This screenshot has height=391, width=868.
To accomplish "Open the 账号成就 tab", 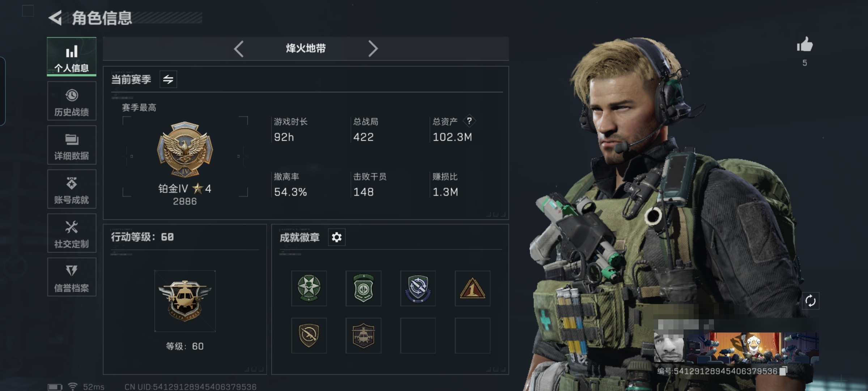I will 72,189.
